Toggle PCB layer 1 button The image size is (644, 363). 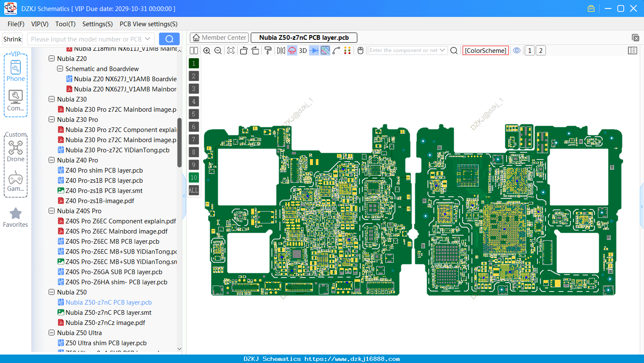(194, 63)
